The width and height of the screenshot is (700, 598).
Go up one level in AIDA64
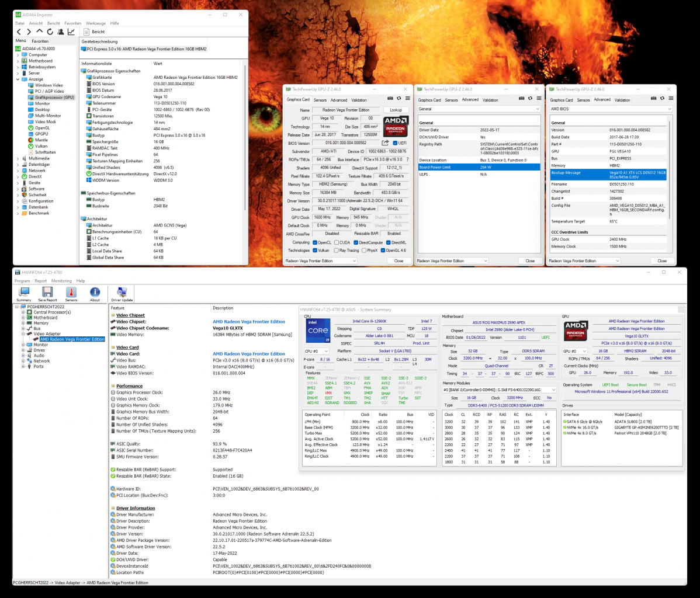click(x=39, y=32)
